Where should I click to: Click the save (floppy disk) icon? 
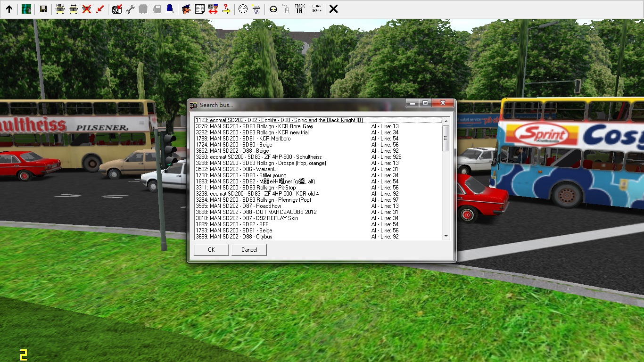coord(43,9)
